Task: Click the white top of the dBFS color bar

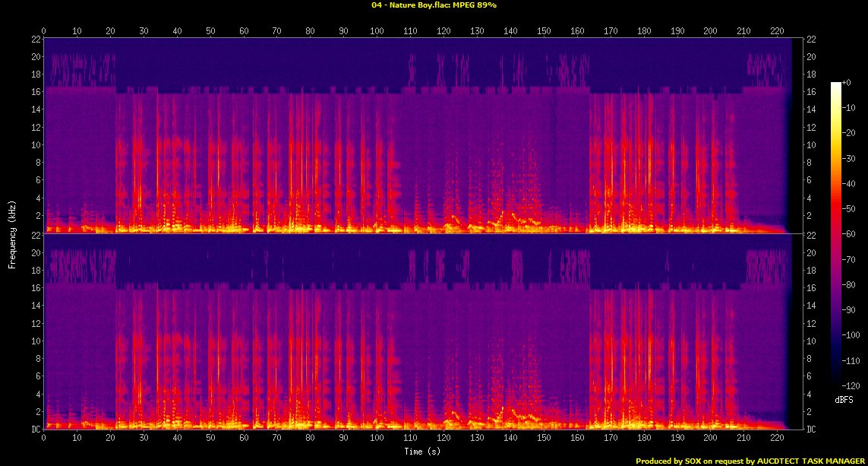Action: 836,84
